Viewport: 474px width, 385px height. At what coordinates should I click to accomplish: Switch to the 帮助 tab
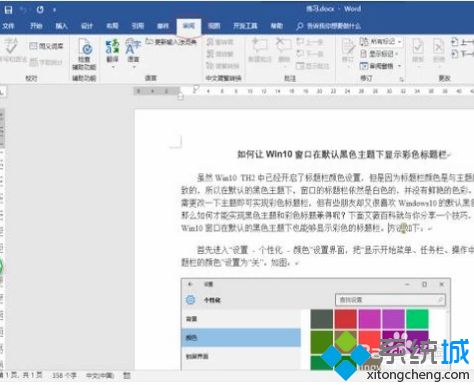pyautogui.click(x=276, y=26)
